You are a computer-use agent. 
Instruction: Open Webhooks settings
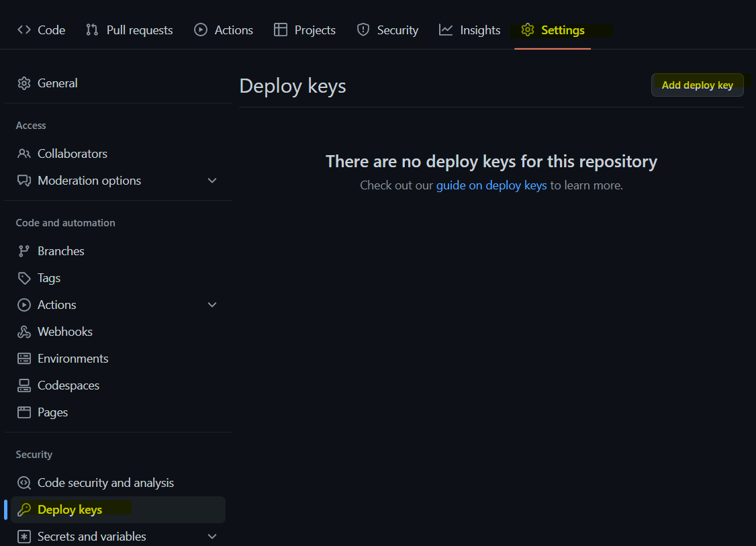click(x=118, y=332)
